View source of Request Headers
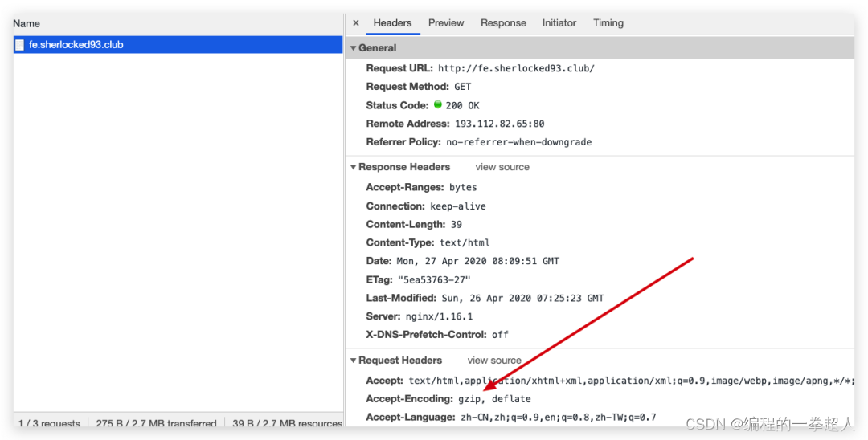The height and width of the screenshot is (440, 868). 494,361
